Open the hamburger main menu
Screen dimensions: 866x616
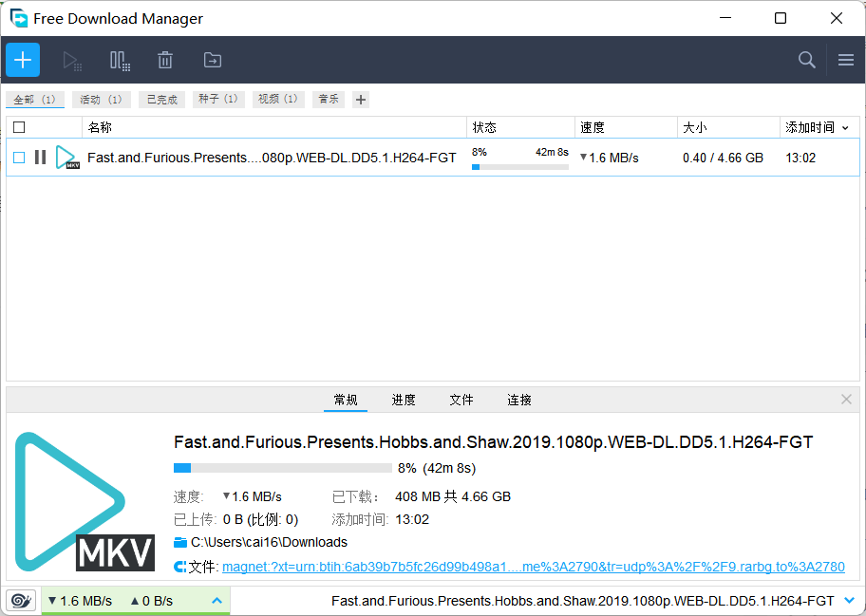[x=846, y=60]
